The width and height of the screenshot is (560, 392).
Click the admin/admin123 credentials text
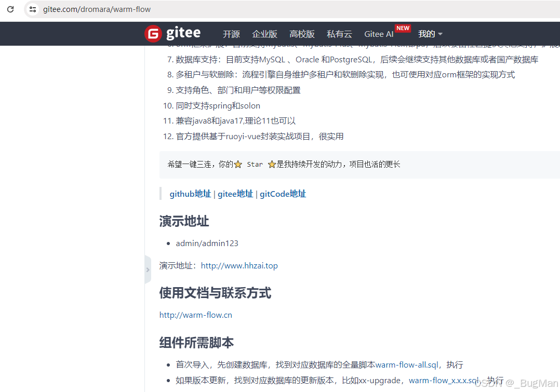[x=207, y=244]
